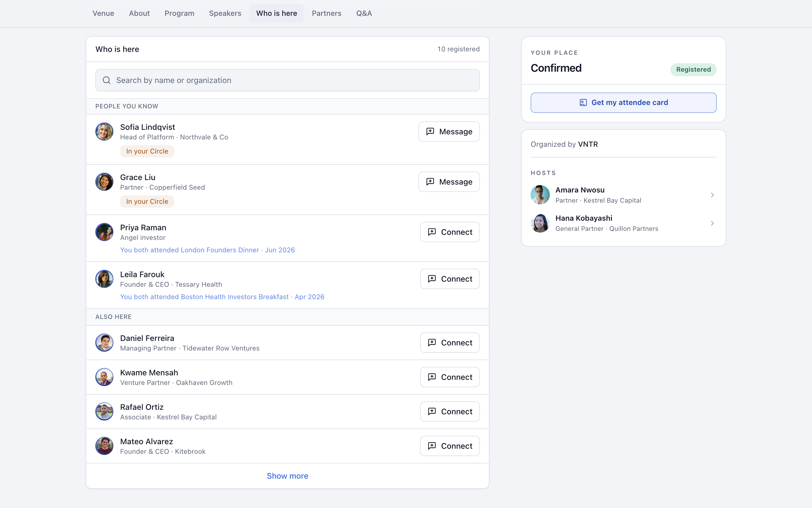This screenshot has width=812, height=508.
Task: Connect with Daniel Ferreira
Action: pos(450,343)
